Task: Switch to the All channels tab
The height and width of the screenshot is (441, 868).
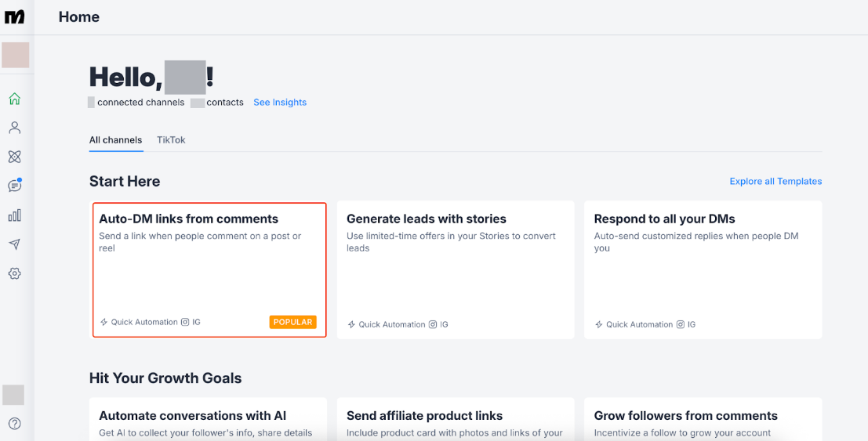Action: (115, 140)
